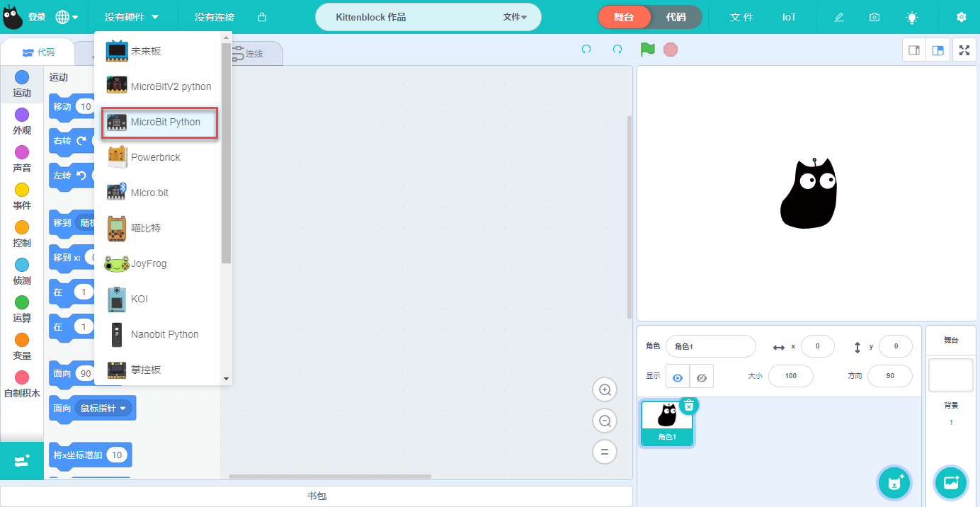Click the hardware list scroll-down arrow
Screen dimensions: 980x507
[x=227, y=379]
